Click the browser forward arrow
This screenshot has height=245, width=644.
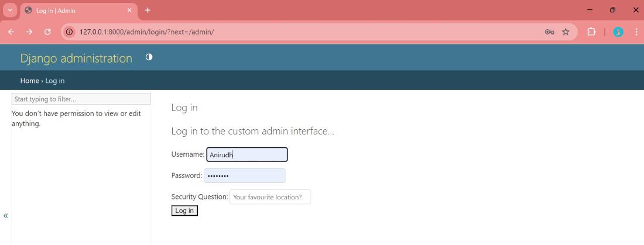[x=29, y=32]
